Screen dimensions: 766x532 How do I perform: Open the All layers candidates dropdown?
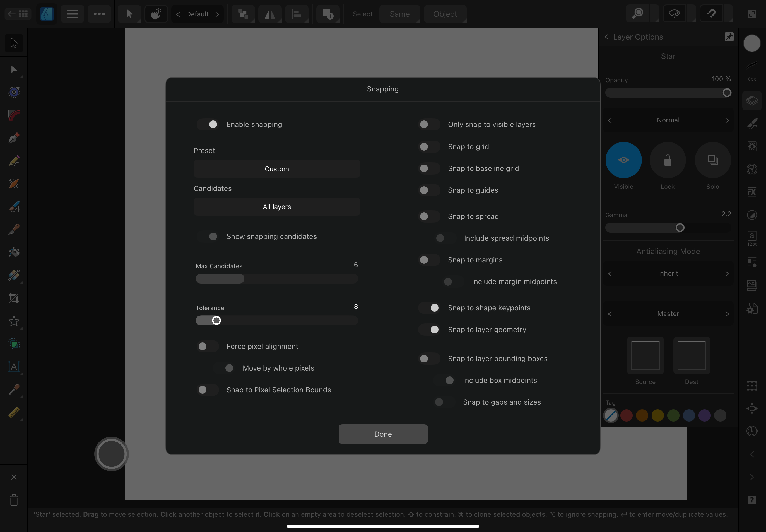[276, 207]
